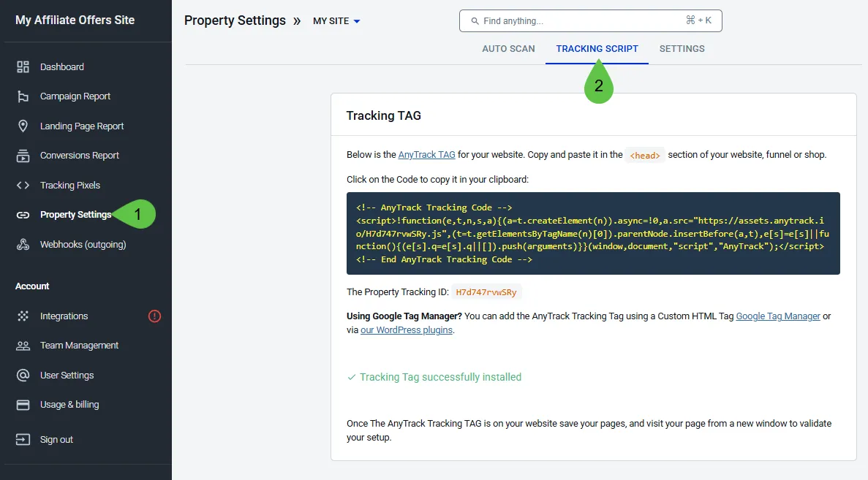
Task: Click the Tracking Pixels menu label
Action: pos(70,186)
